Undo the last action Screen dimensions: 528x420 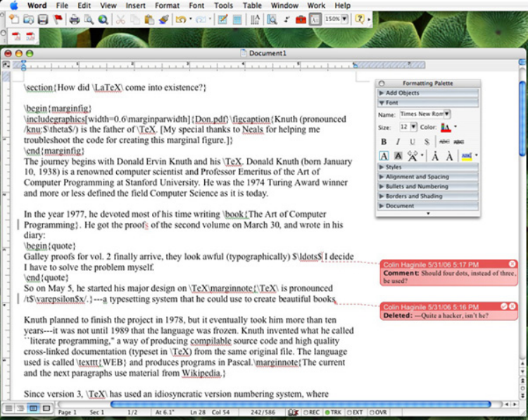point(181,19)
